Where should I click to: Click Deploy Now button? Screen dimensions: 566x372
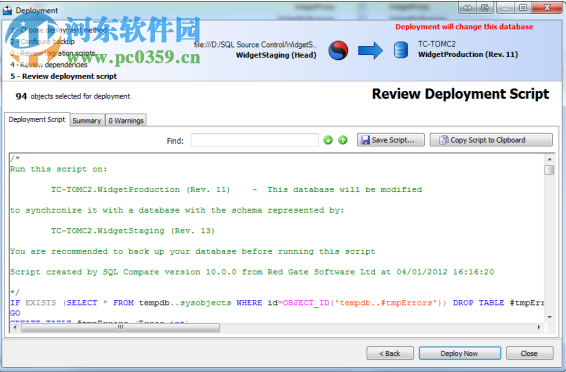pyautogui.click(x=460, y=353)
